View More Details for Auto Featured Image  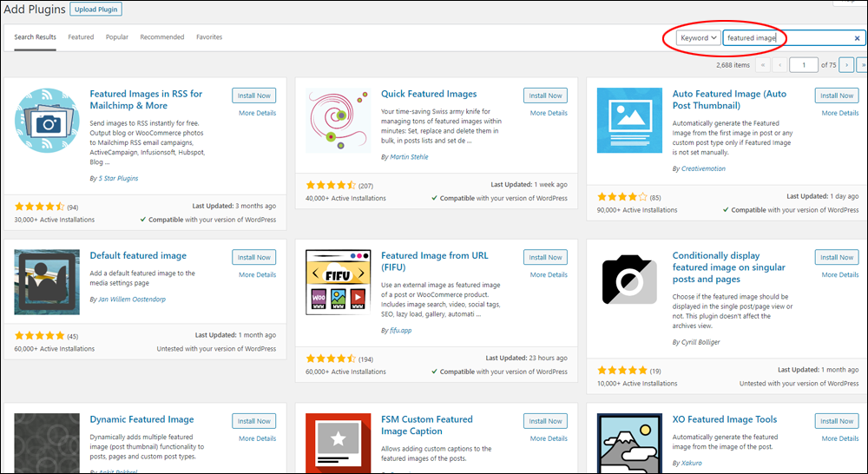pos(840,113)
